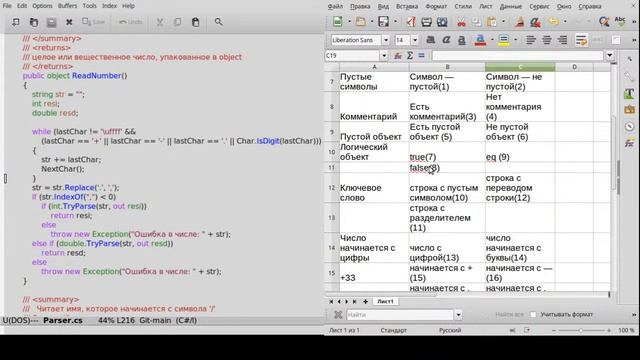Image resolution: width=640 pixels, height=360 pixels.
Task: Click the X close-buffer icon in Emacs toolbar
Action: click(x=69, y=22)
